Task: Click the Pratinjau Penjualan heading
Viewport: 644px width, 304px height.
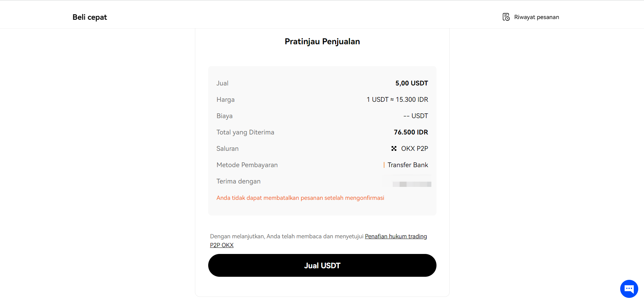Action: pos(322,42)
